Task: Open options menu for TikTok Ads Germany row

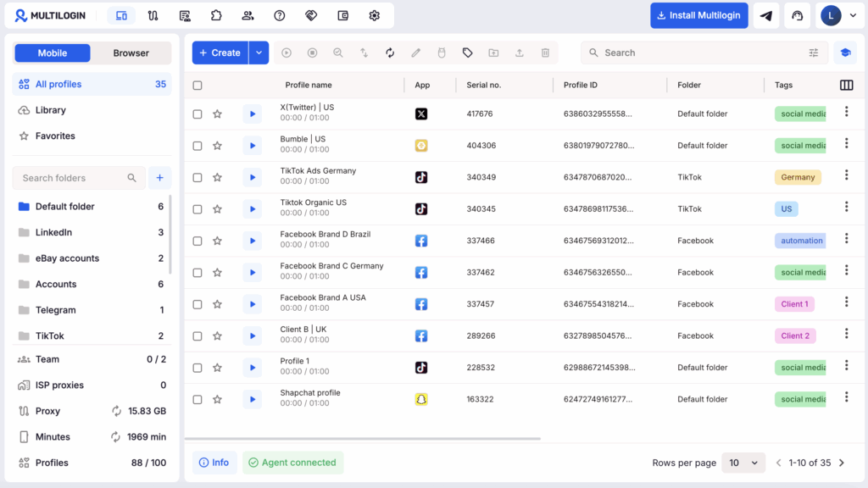Action: [847, 175]
